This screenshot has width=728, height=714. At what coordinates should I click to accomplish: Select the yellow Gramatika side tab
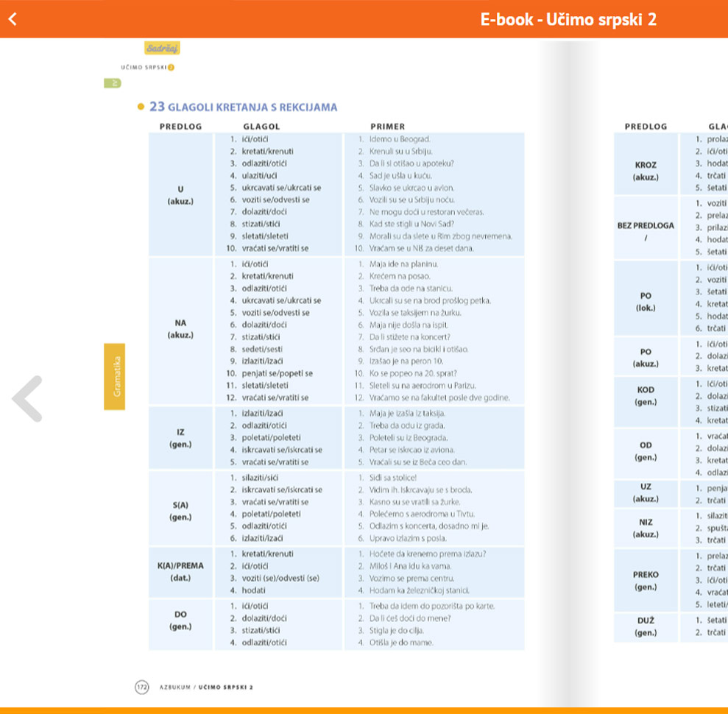click(114, 376)
